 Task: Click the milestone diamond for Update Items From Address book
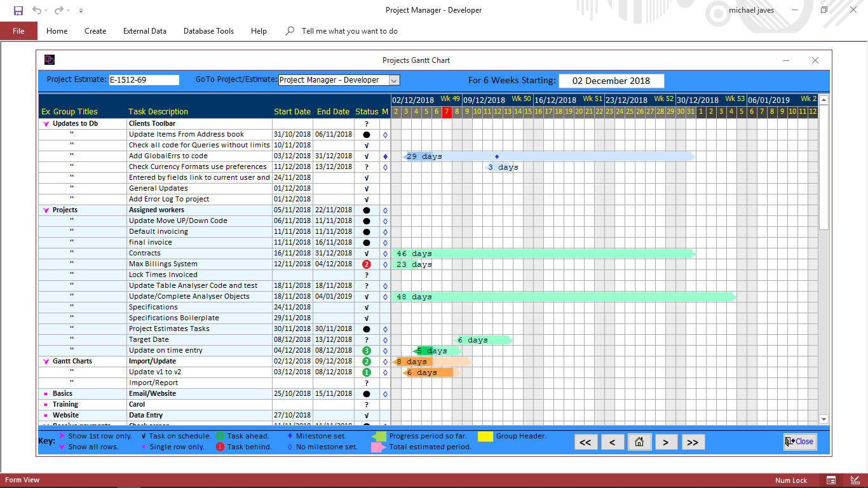pos(385,135)
